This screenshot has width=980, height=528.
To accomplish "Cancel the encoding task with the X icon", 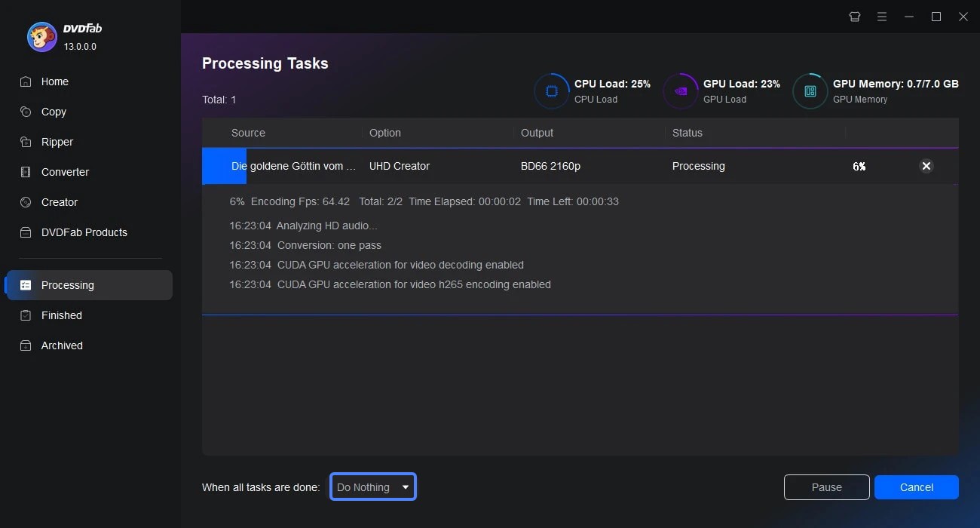I will point(926,166).
